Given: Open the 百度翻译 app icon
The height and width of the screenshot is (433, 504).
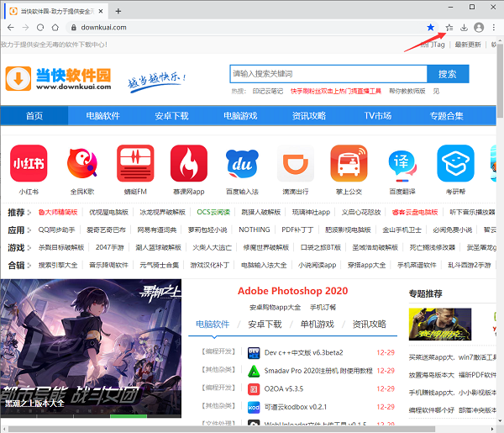Looking at the screenshot, I should (402, 165).
